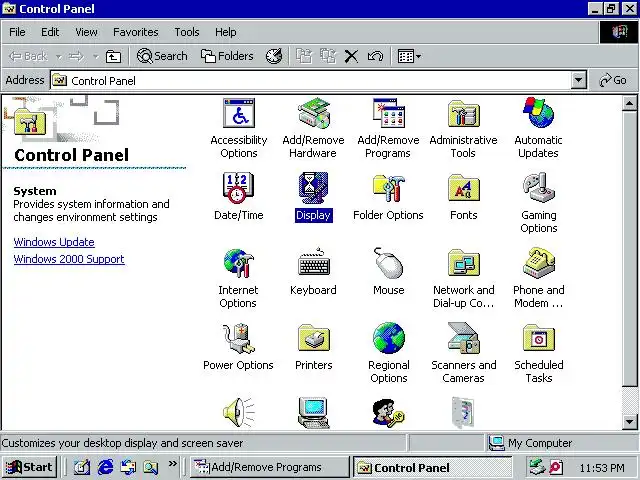Image resolution: width=640 pixels, height=480 pixels.
Task: Open the View menu
Action: (86, 32)
